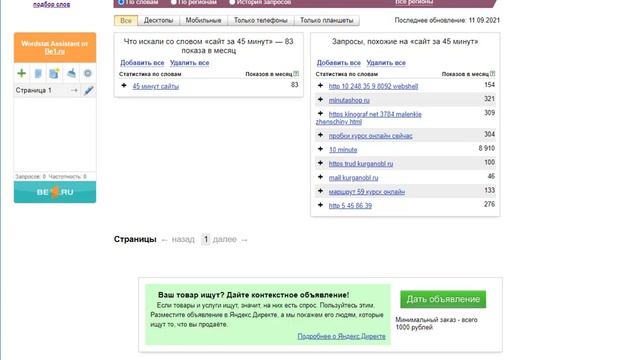Click the document copy icon in Assistant toolbar

(x=38, y=73)
